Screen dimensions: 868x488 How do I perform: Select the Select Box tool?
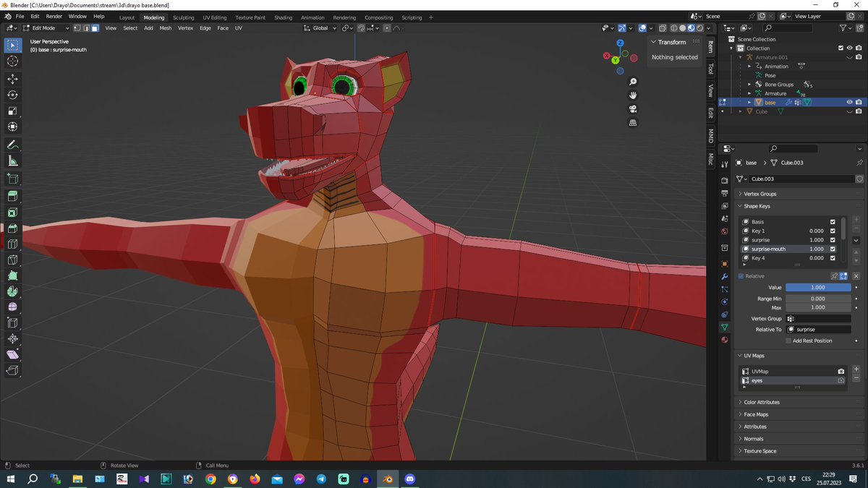point(12,46)
